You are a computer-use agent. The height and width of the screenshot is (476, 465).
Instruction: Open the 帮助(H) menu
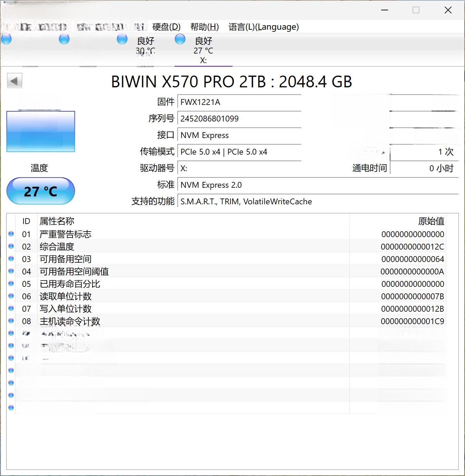[x=205, y=27]
